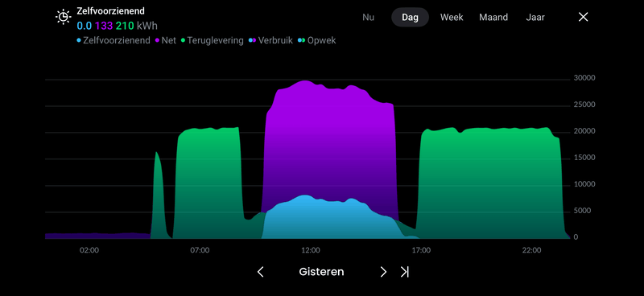This screenshot has height=296, width=644.
Task: Click the 20000 y-axis label
Action: click(584, 131)
